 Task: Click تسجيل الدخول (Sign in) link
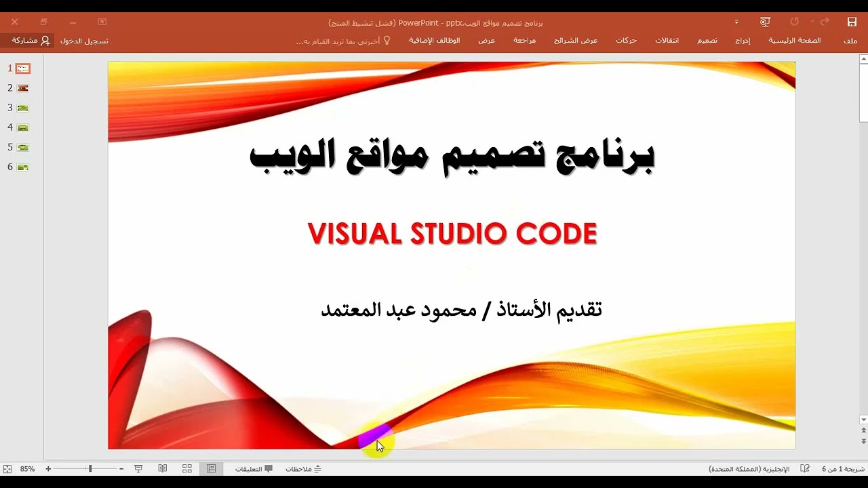point(84,41)
